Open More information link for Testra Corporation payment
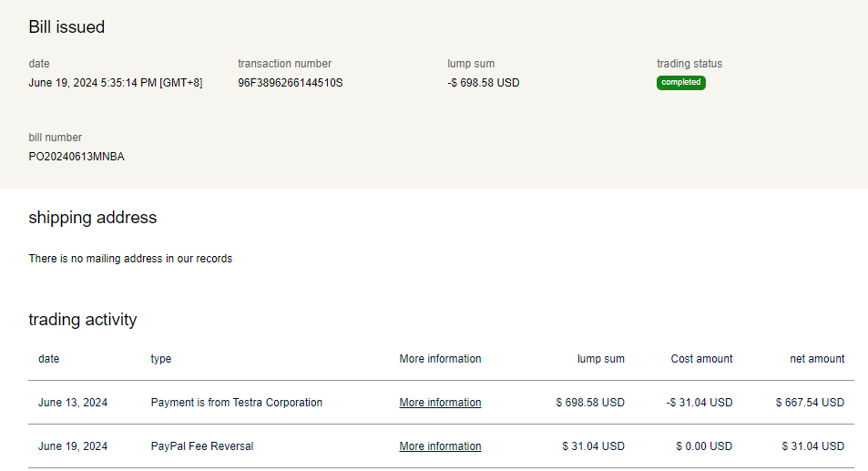Image resolution: width=868 pixels, height=471 pixels. [440, 403]
